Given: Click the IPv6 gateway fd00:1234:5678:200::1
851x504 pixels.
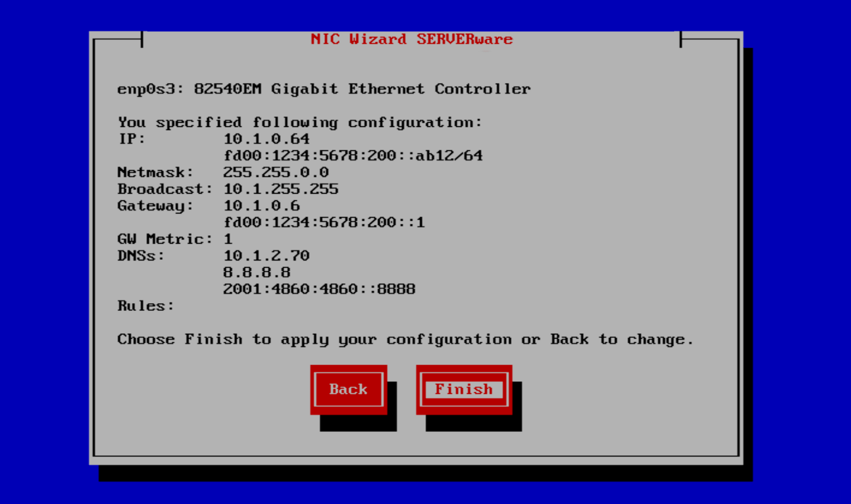Looking at the screenshot, I should click(x=324, y=223).
